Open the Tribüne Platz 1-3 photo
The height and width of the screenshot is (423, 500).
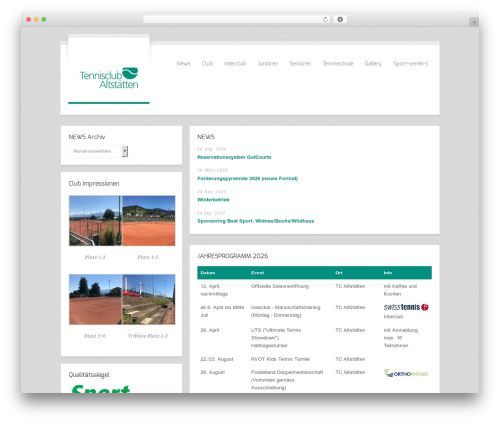tap(149, 299)
